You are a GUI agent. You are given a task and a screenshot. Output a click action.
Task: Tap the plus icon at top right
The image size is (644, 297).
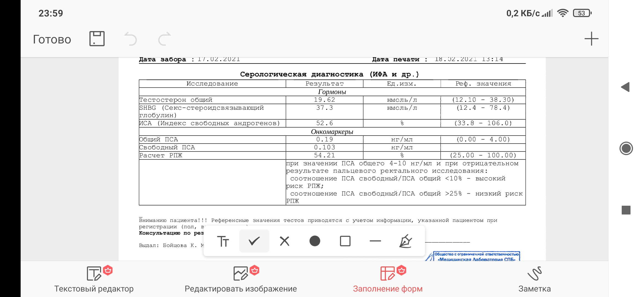pos(591,39)
